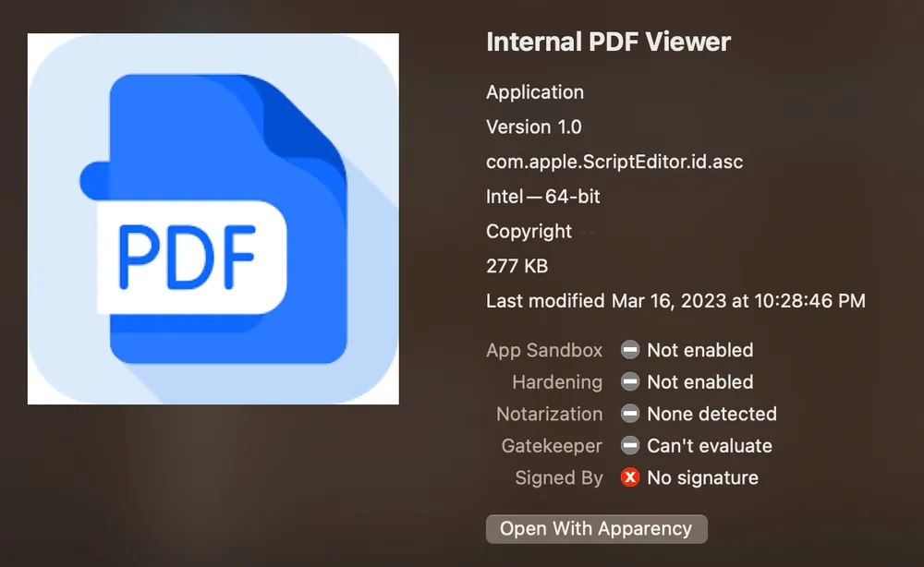This screenshot has height=567, width=924.
Task: Select the Not enabled icon beside App Sandbox
Action: coord(629,350)
